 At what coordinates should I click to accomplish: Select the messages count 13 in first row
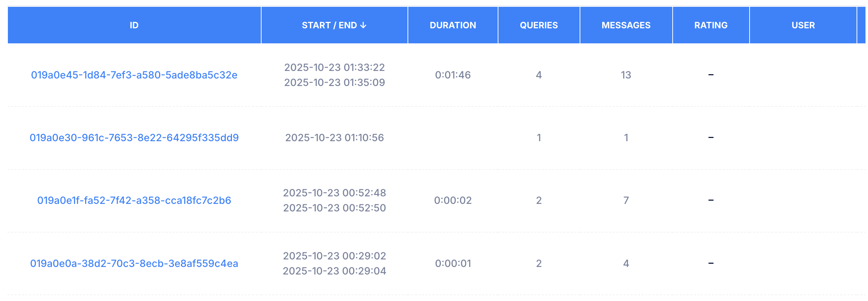tap(626, 75)
